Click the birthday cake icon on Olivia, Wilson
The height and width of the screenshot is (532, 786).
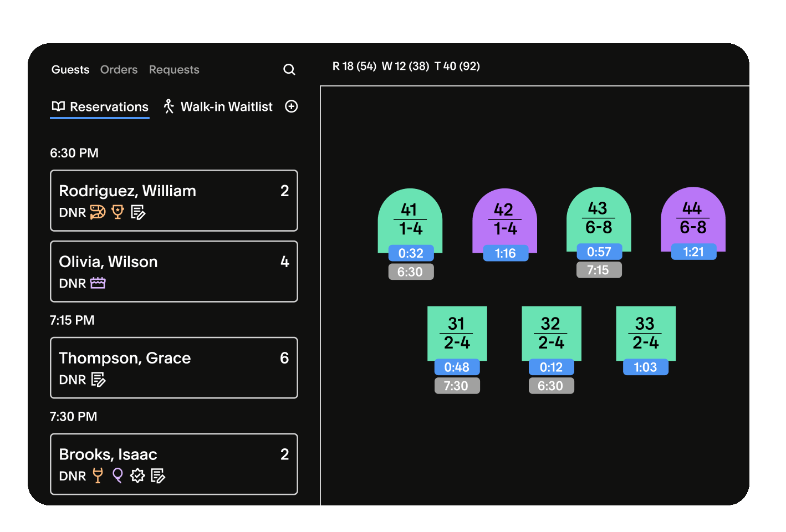pos(98,283)
